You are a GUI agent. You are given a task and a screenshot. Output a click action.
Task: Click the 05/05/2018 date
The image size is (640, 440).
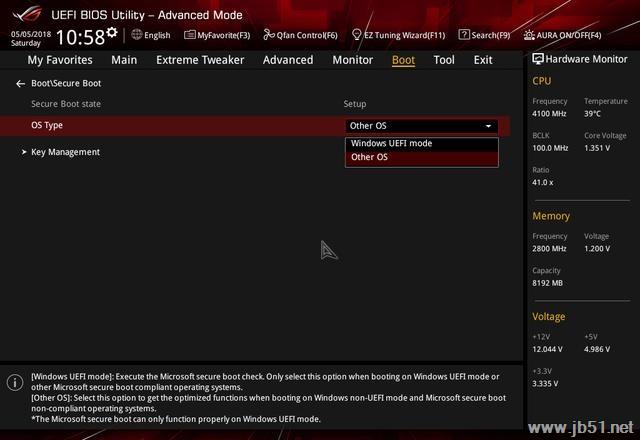31,34
